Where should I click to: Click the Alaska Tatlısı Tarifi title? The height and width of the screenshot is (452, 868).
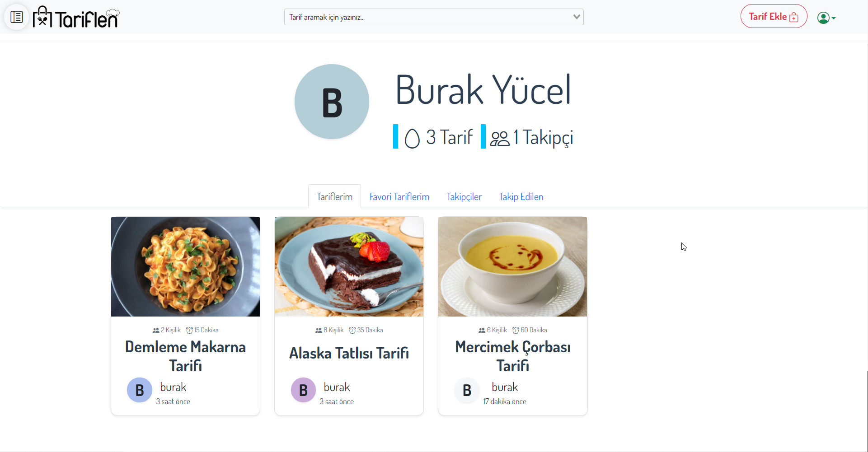pos(349,353)
